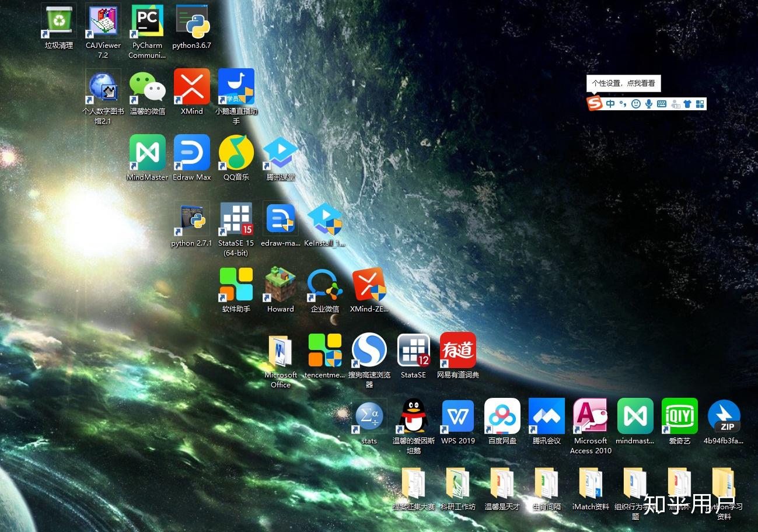Image resolution: width=758 pixels, height=532 pixels.
Task: Open 爱奇艺 shortcut
Action: (680, 416)
